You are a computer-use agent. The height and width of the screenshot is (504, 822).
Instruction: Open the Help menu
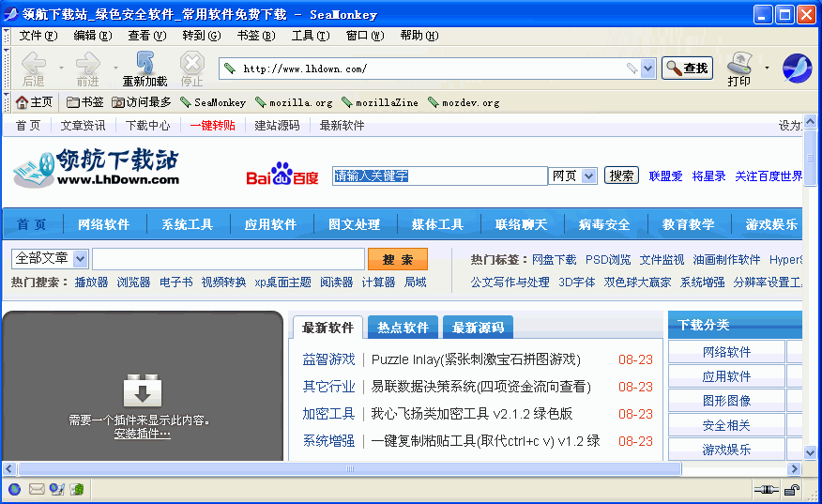[x=419, y=36]
